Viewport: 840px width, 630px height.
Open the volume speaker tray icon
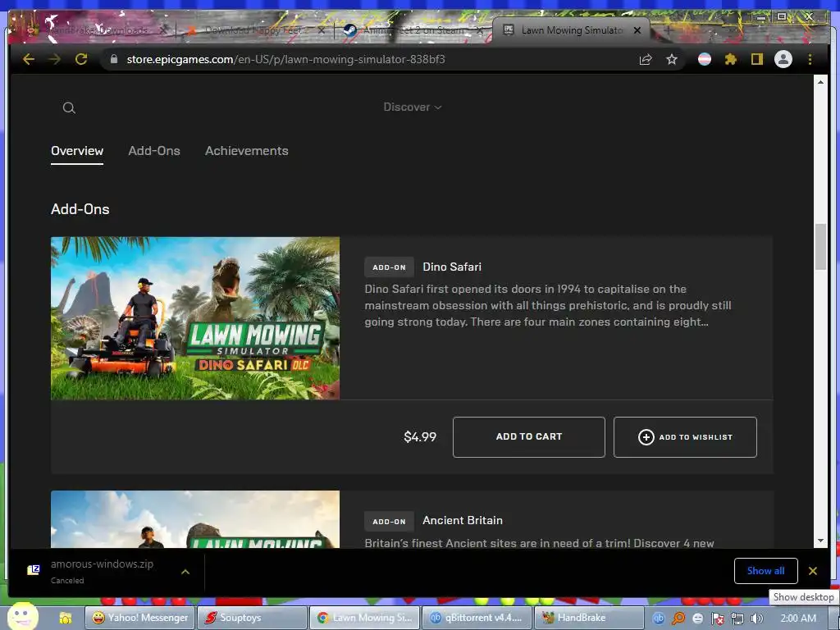(756, 619)
